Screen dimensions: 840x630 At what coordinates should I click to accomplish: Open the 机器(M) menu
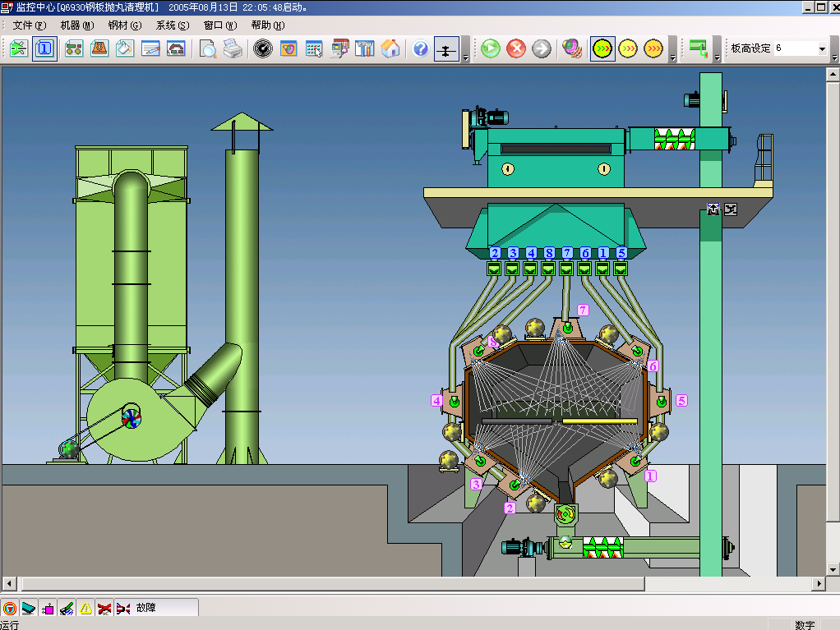click(x=77, y=25)
